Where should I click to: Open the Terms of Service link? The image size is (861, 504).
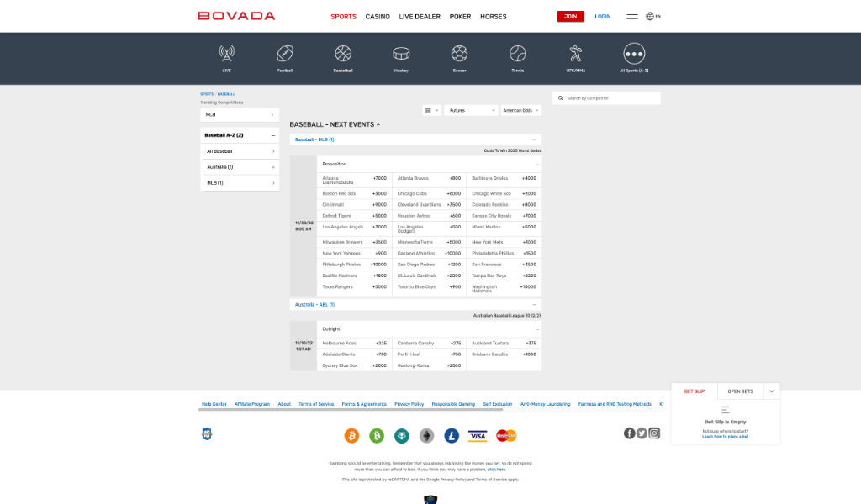click(x=316, y=404)
